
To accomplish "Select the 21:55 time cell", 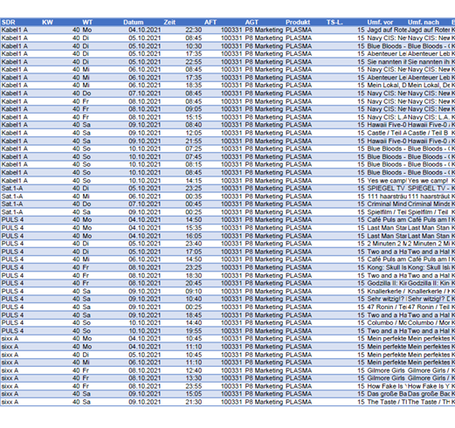I will (x=194, y=141).
